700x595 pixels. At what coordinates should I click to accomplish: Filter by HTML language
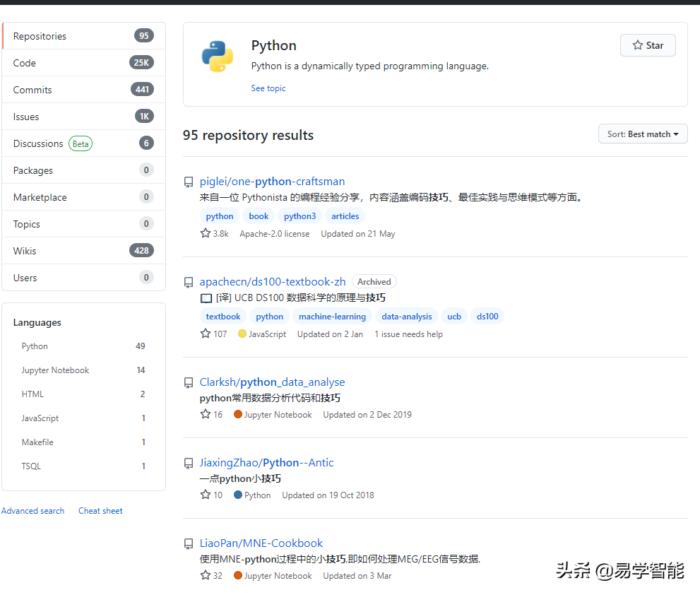[x=83, y=394]
